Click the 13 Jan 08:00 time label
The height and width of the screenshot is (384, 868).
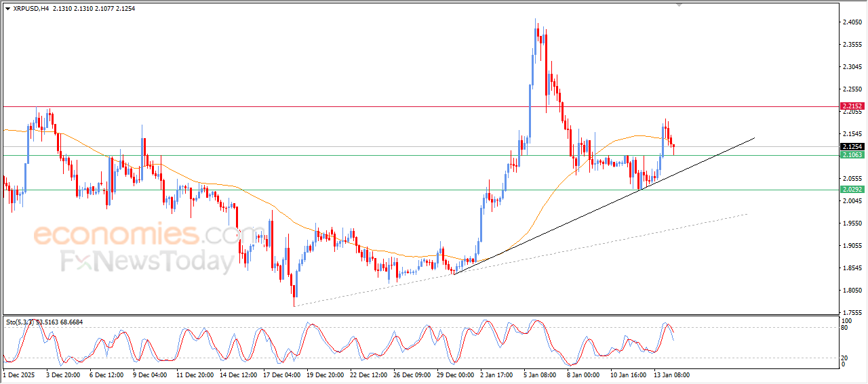click(672, 375)
